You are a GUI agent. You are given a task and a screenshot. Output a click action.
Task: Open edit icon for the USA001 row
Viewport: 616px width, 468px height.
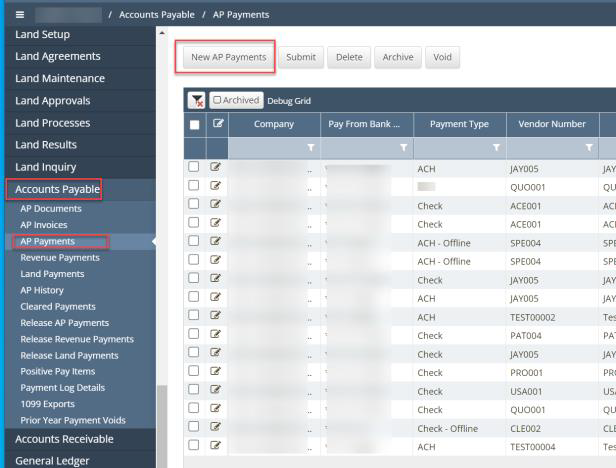point(215,391)
